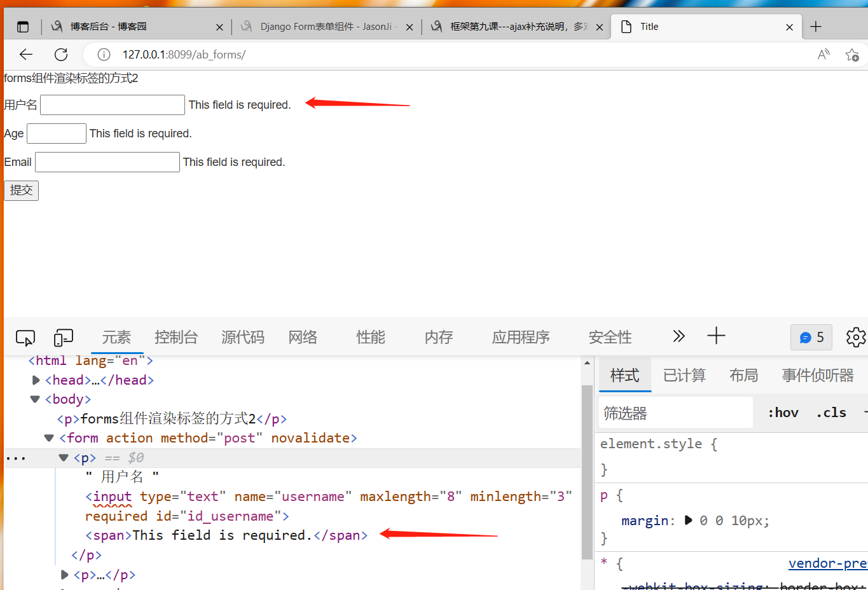Switch to the 框架第九课 ajax tab
Screen dimensions: 868x590
[516, 27]
